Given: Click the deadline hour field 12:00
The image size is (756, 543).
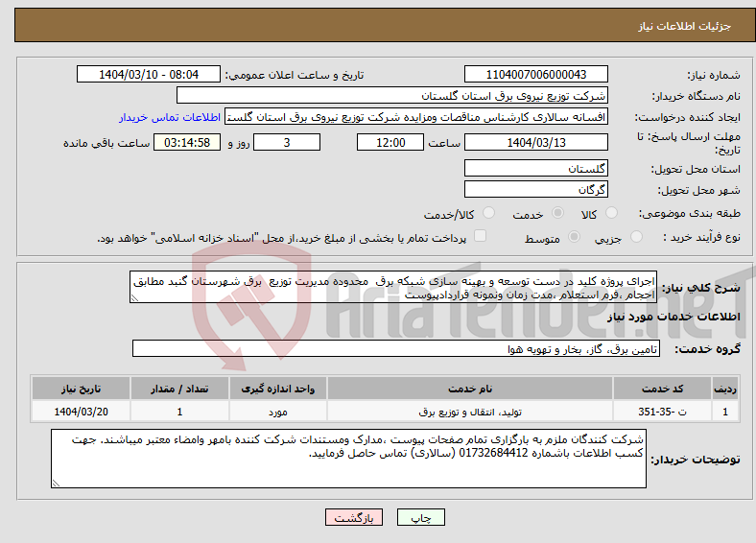Looking at the screenshot, I should 390,142.
